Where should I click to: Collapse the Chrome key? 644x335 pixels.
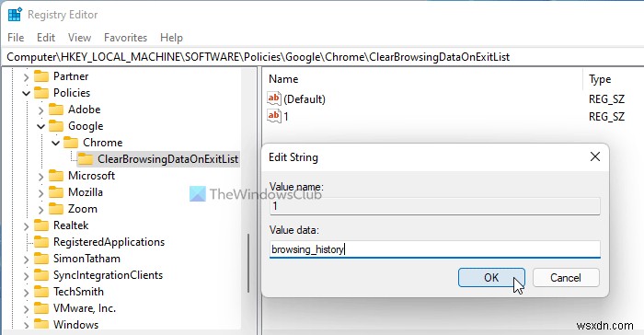coord(55,143)
